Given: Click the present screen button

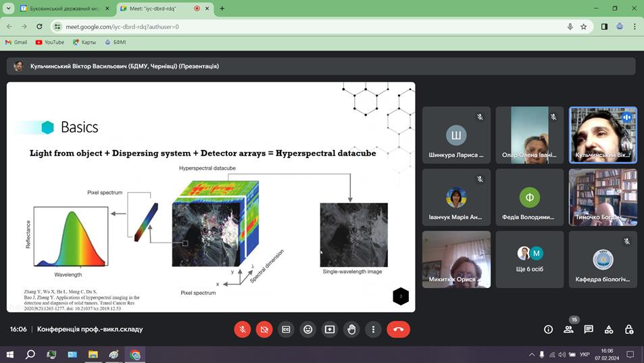Looking at the screenshot, I should 329,329.
